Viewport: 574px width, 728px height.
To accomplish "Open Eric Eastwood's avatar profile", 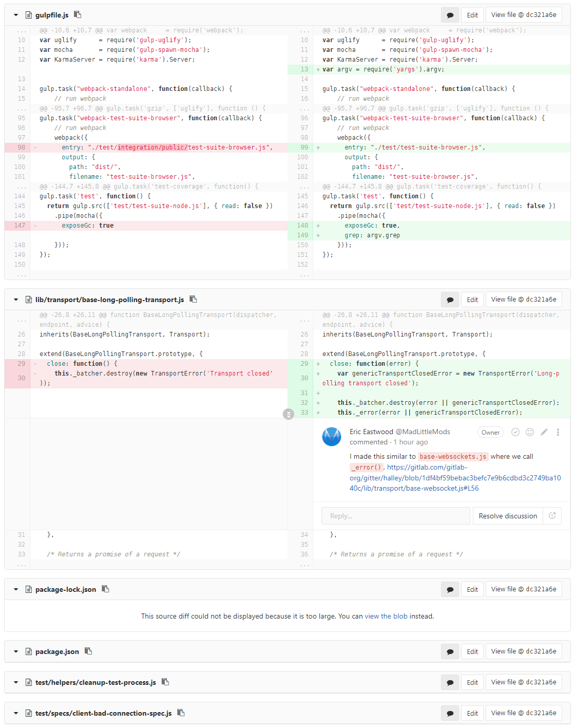I will (x=331, y=437).
